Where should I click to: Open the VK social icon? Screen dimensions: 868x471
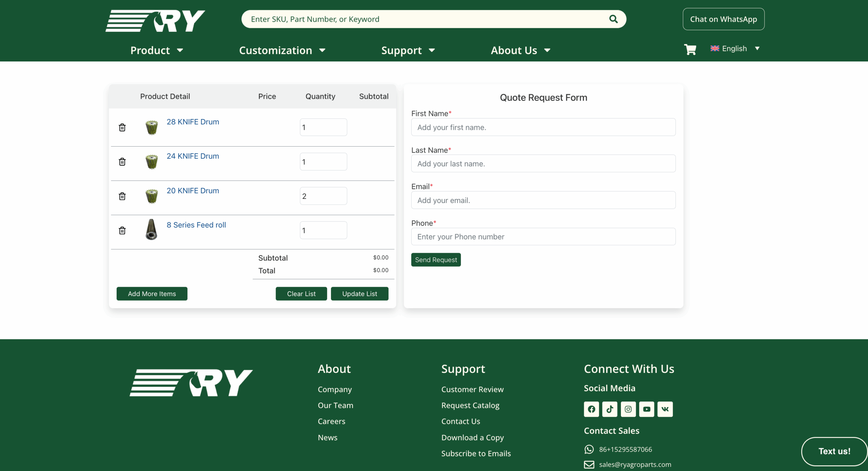(665, 409)
